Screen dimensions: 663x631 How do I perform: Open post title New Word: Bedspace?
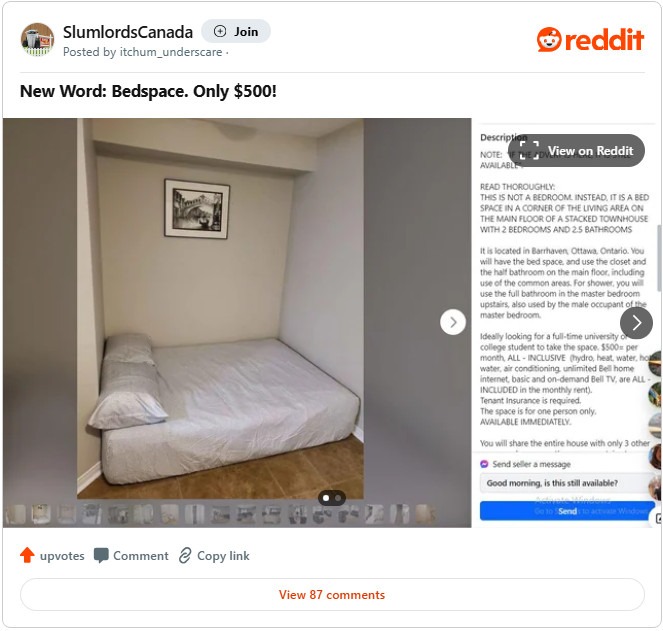(x=148, y=91)
